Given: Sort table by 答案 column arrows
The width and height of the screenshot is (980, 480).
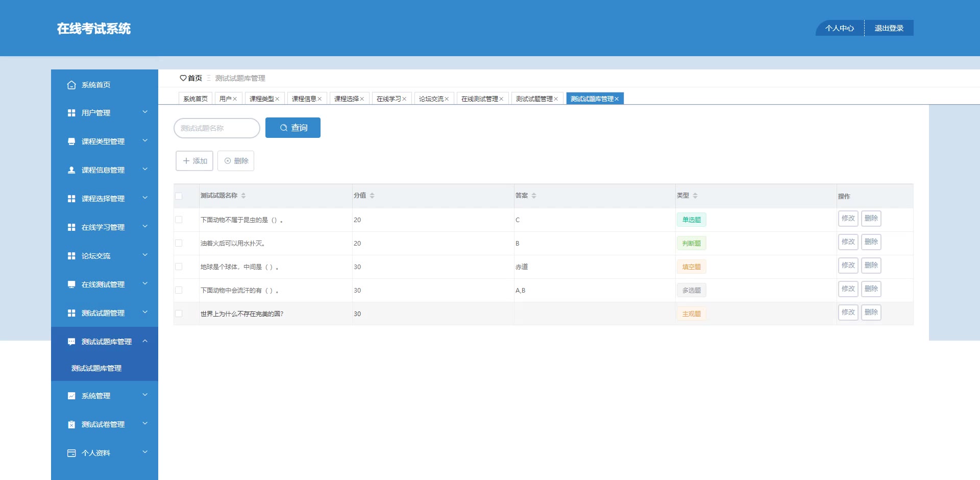Looking at the screenshot, I should [x=534, y=196].
